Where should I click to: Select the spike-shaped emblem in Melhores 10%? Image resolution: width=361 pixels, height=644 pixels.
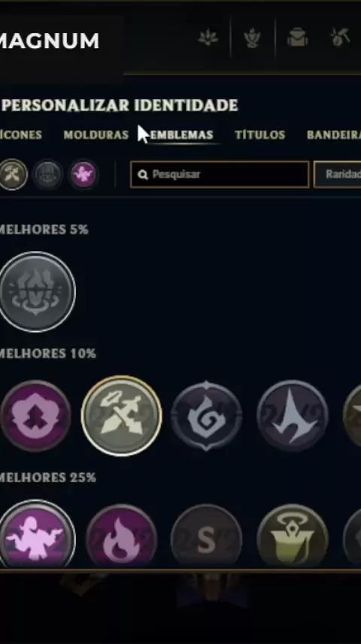point(293,415)
